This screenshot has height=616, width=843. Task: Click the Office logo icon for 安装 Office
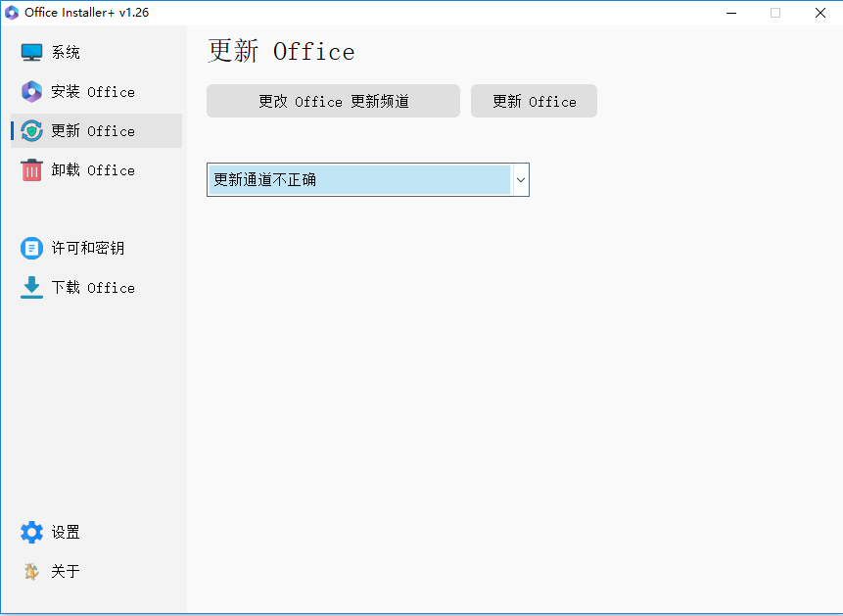[32, 92]
